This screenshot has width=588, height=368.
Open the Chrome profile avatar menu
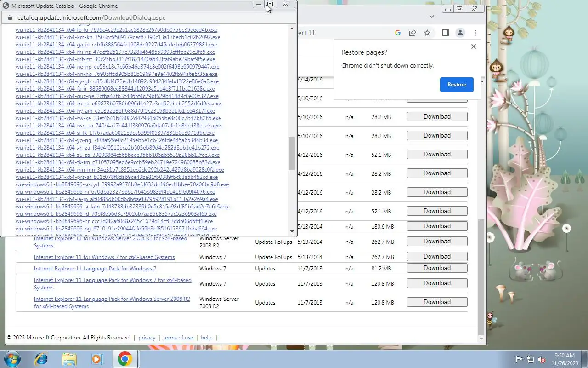pos(460,33)
